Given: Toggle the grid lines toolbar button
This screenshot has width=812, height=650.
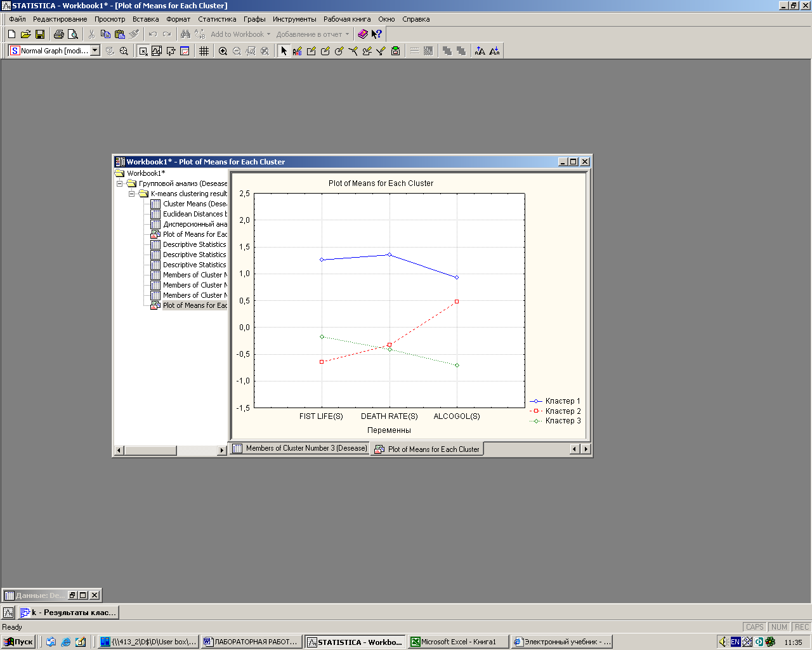Looking at the screenshot, I should tap(204, 51).
